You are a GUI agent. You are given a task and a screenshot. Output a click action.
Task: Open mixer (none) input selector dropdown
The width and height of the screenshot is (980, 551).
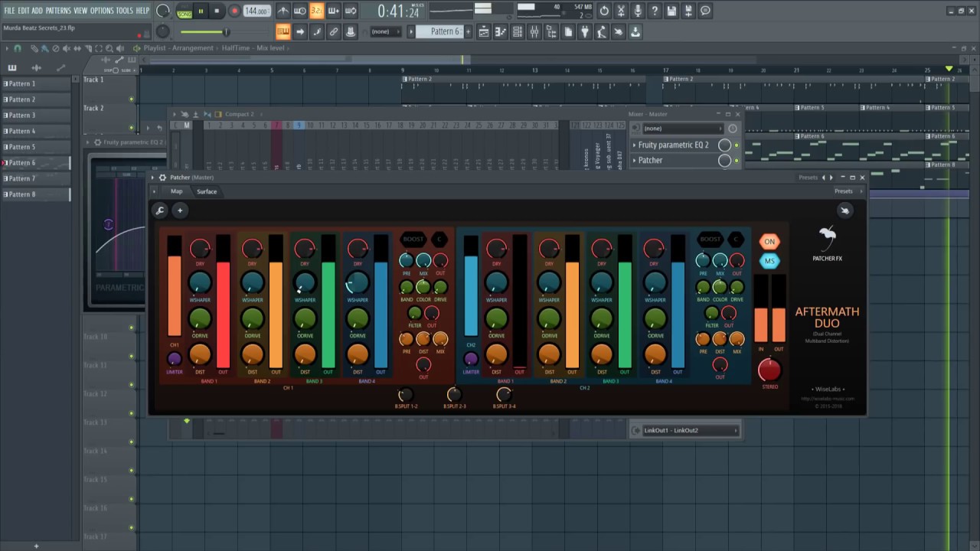point(682,129)
